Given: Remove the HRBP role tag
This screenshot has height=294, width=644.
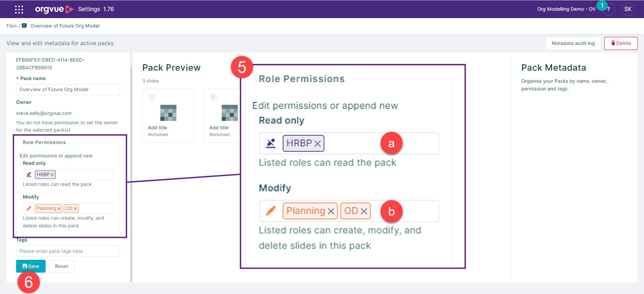Looking at the screenshot, I should pyautogui.click(x=52, y=175).
